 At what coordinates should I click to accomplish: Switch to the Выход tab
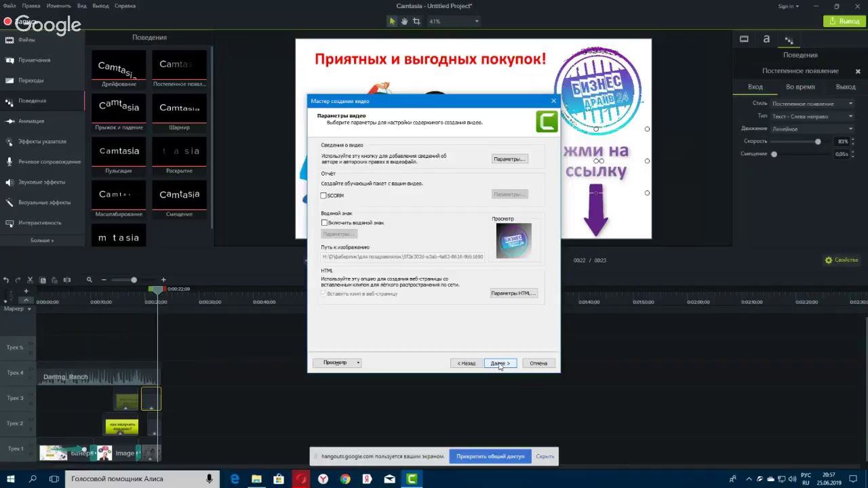point(846,87)
